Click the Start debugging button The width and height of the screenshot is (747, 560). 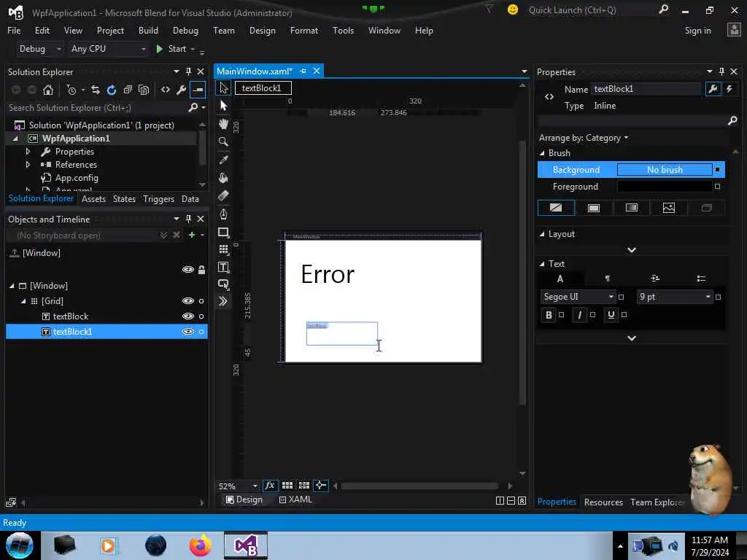171,49
